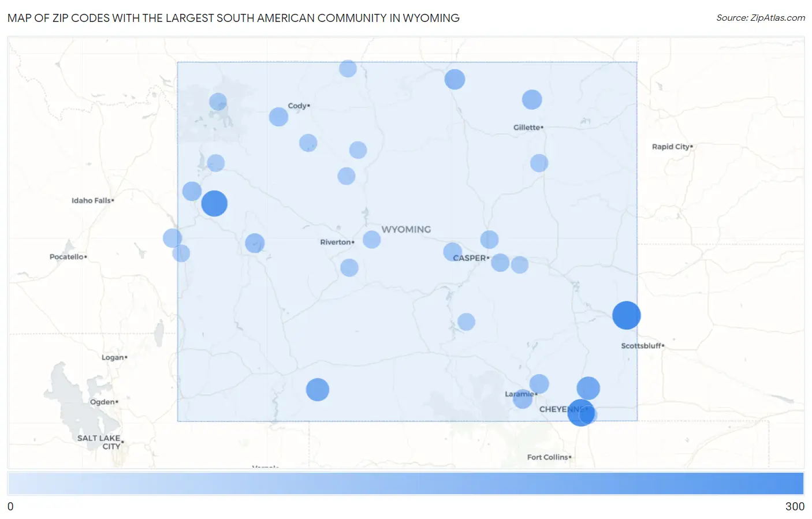Image resolution: width=812 pixels, height=519 pixels.
Task: Click the bubble right of Riverton label
Action: pyautogui.click(x=371, y=239)
